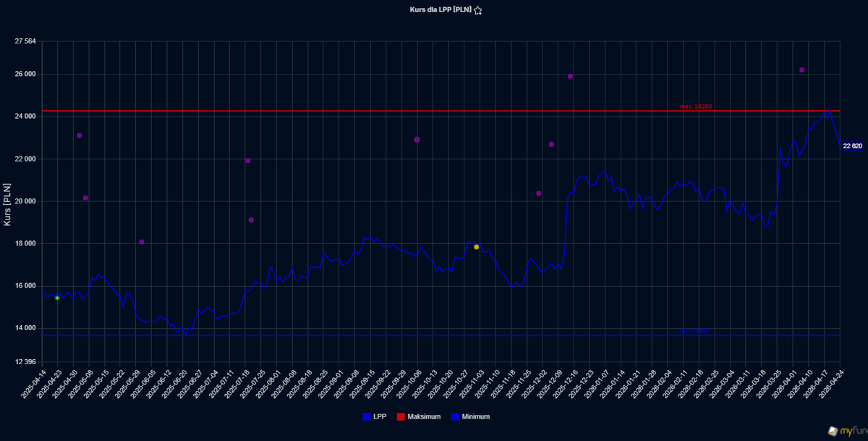Click the blue LPP legend color box
Image resolution: width=868 pixels, height=441 pixels.
click(367, 417)
